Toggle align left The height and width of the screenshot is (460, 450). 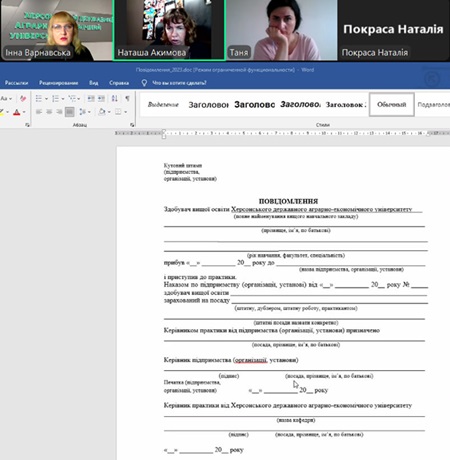(39, 112)
